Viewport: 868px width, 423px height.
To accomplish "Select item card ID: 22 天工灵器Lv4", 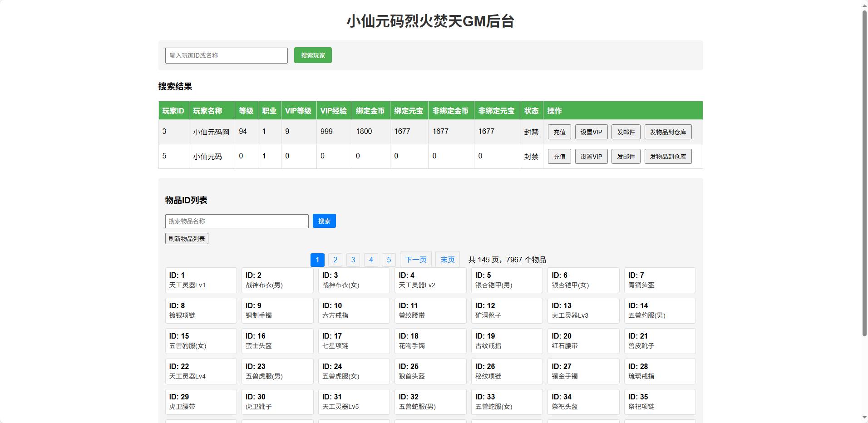I will coord(201,371).
